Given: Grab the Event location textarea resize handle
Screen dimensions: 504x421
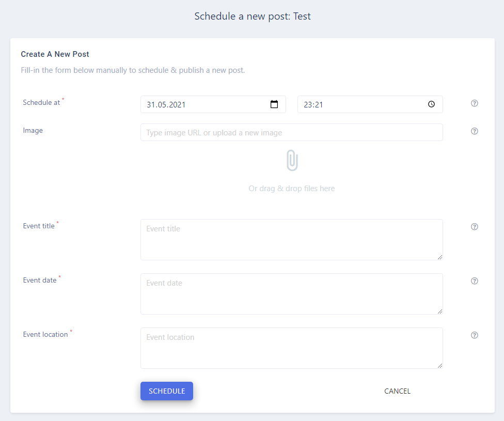Looking at the screenshot, I should [x=440, y=366].
